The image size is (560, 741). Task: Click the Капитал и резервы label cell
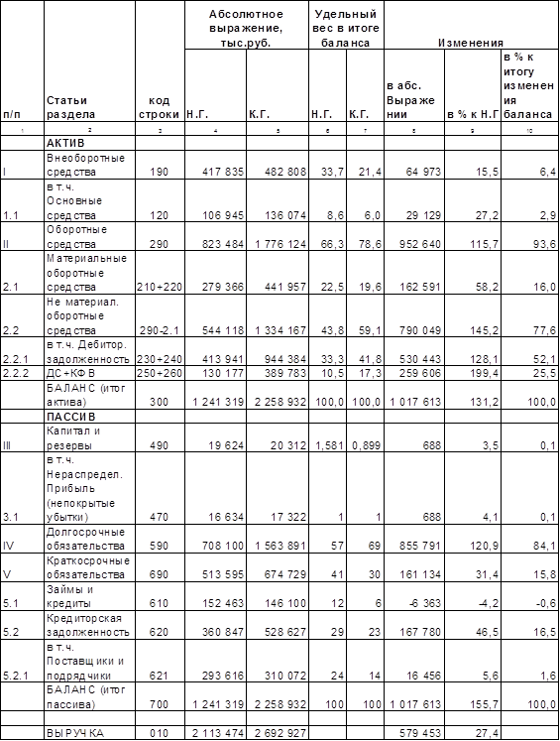pyautogui.click(x=90, y=438)
